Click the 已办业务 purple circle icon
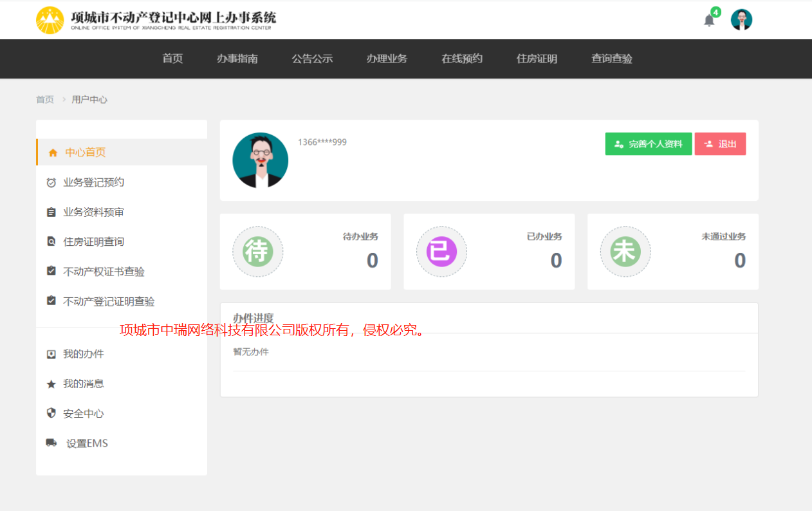Image resolution: width=812 pixels, height=511 pixels. [x=441, y=252]
